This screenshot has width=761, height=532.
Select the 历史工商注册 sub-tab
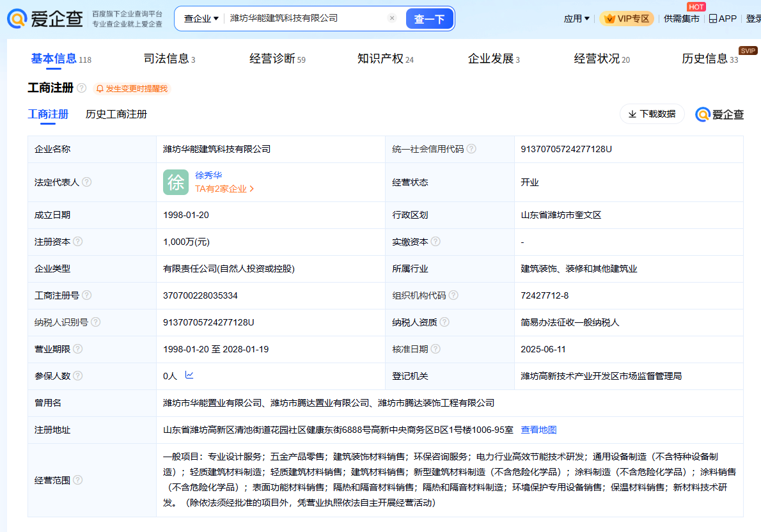pyautogui.click(x=116, y=114)
